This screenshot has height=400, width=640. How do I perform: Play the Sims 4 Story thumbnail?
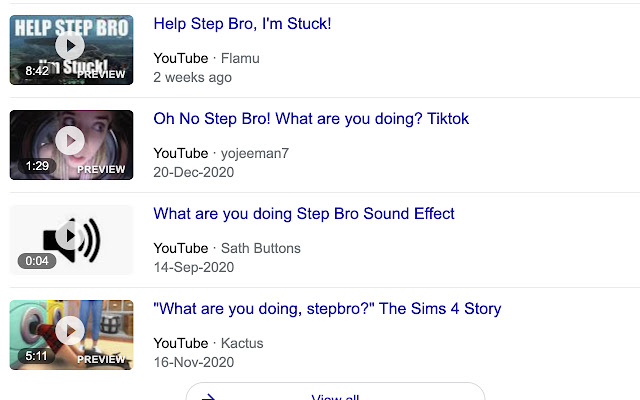click(x=70, y=331)
